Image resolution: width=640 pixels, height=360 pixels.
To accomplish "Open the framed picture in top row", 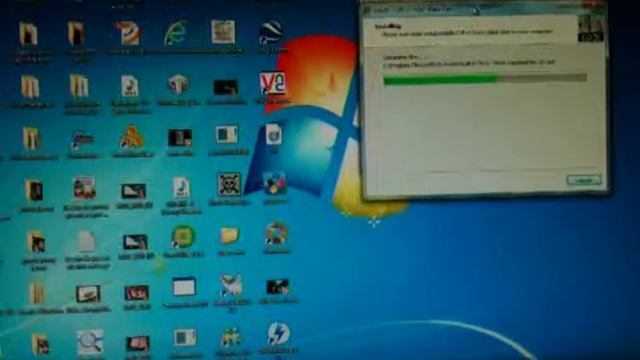I will click(x=223, y=32).
